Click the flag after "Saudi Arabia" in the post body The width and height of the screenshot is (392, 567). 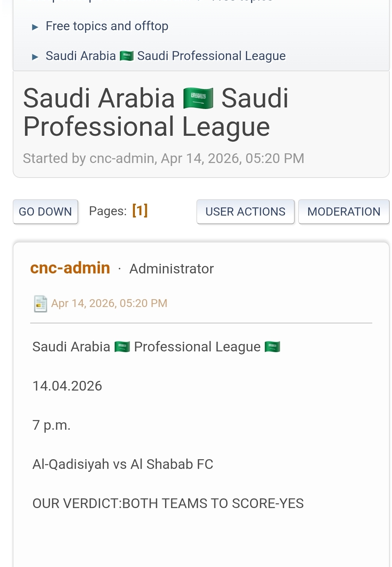tap(122, 347)
